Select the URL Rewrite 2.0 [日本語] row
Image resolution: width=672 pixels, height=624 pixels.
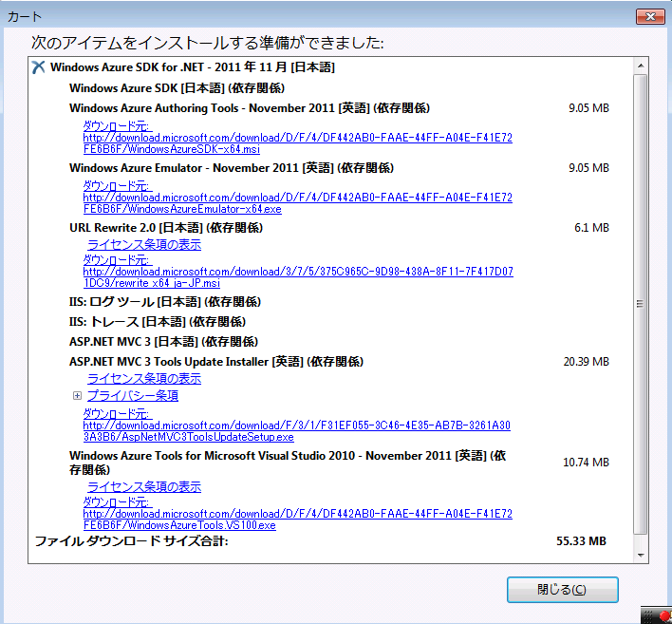tap(166, 228)
